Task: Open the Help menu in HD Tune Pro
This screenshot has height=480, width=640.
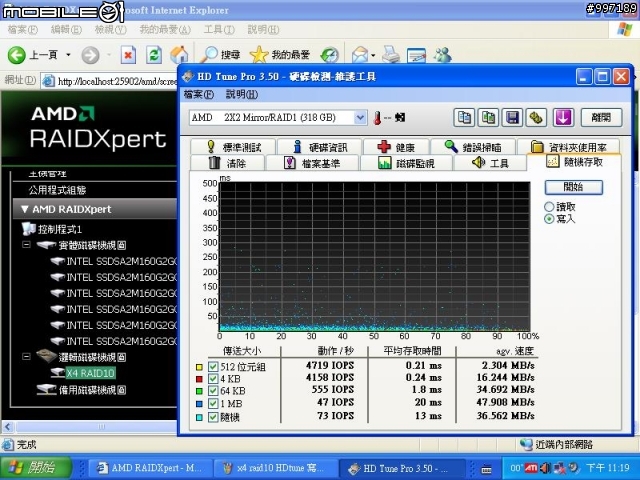Action: [x=242, y=95]
